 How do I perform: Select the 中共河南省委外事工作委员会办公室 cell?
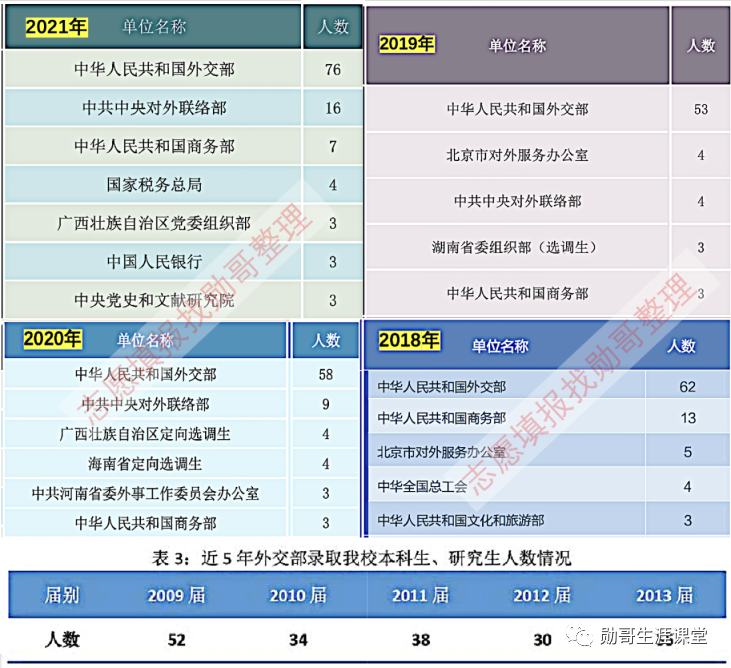click(x=145, y=494)
